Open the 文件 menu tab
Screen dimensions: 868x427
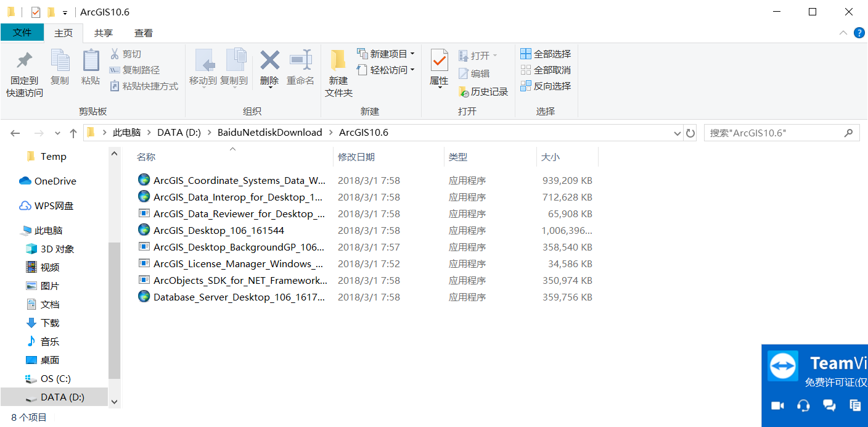tap(22, 33)
